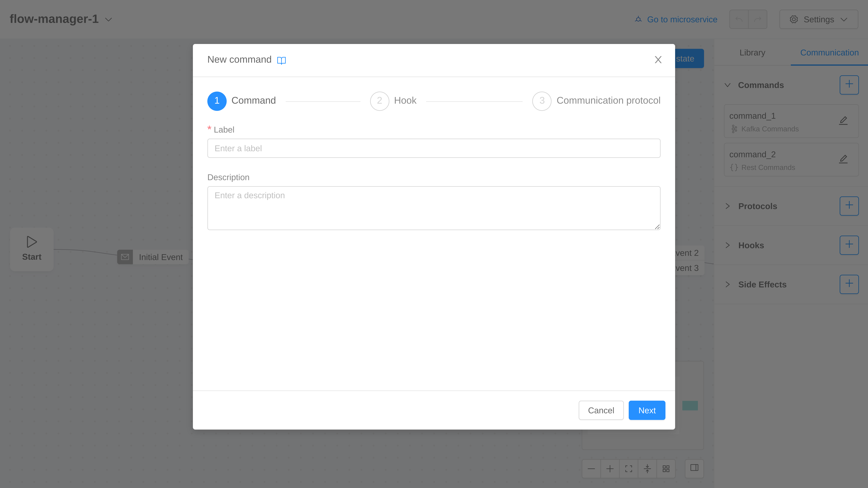Image resolution: width=868 pixels, height=488 pixels.
Task: Close the New command dialog
Action: pos(658,60)
